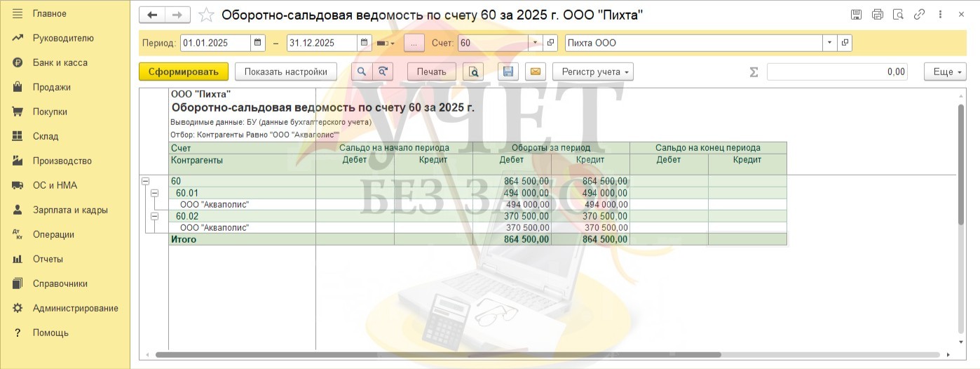The image size is (980, 369).
Task: Click the Справочники books icon
Action: pyautogui.click(x=18, y=283)
